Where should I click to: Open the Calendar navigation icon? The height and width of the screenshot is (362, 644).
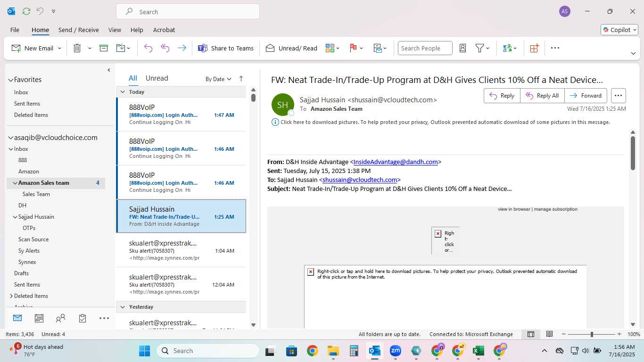[x=39, y=318]
